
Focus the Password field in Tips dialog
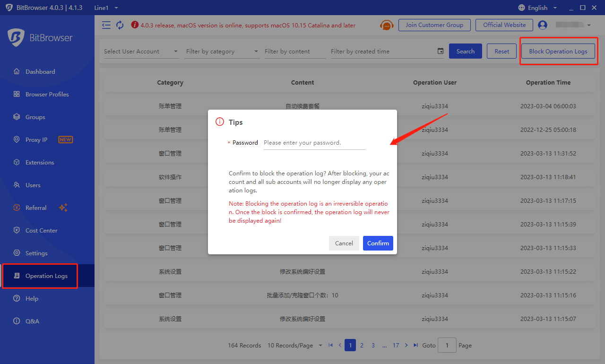click(314, 143)
